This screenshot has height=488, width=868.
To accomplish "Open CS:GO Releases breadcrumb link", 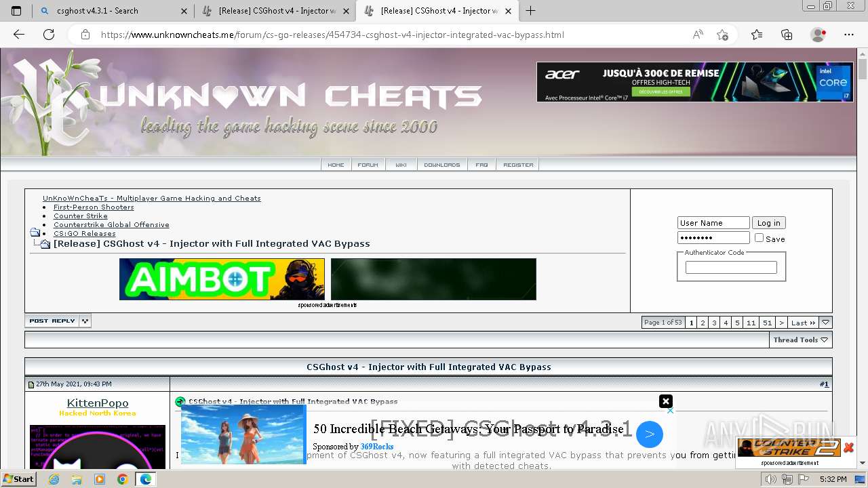I will (85, 234).
